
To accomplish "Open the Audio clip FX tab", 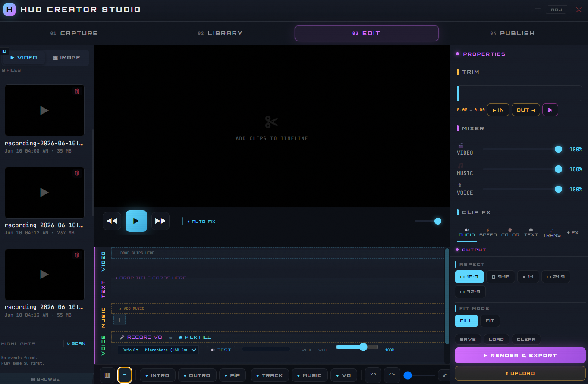I will point(467,233).
